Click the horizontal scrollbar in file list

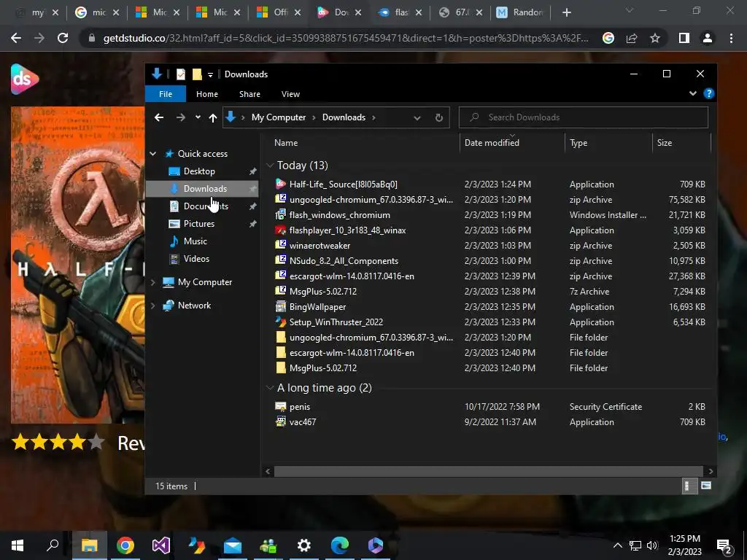click(488, 472)
